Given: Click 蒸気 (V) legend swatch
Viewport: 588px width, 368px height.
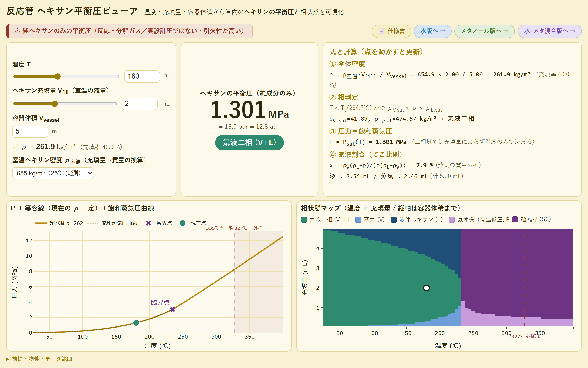Looking at the screenshot, I should pos(358,220).
